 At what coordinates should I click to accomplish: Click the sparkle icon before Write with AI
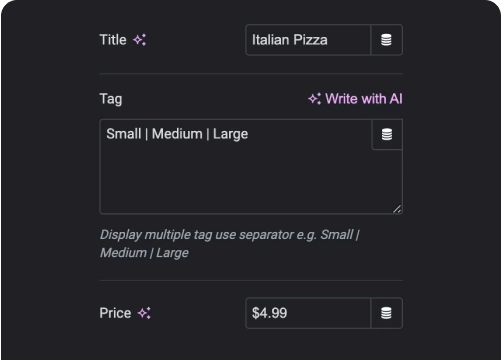point(314,99)
